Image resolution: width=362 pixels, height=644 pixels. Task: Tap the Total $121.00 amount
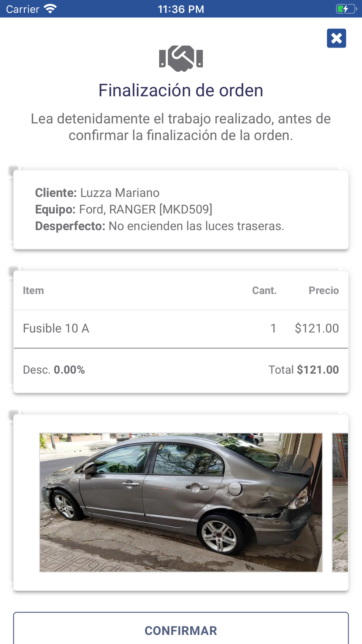(303, 370)
